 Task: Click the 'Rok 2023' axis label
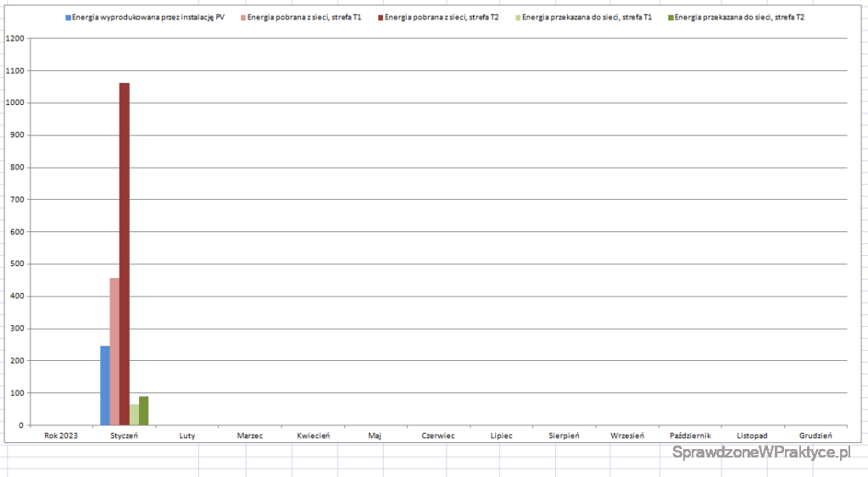(x=61, y=435)
